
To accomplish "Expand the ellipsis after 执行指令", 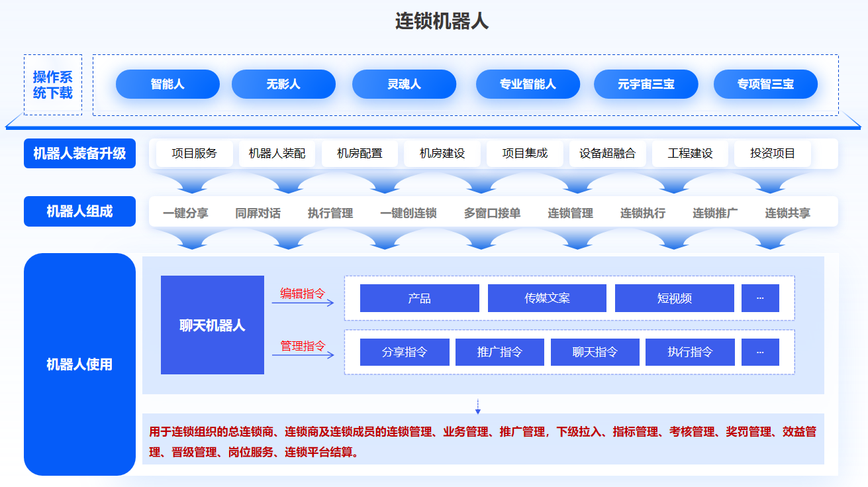I will point(760,352).
